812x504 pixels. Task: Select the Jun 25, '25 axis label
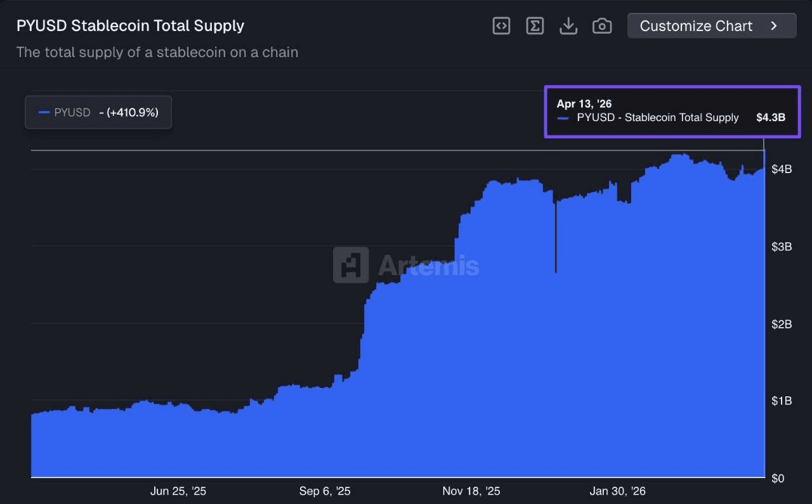click(178, 491)
